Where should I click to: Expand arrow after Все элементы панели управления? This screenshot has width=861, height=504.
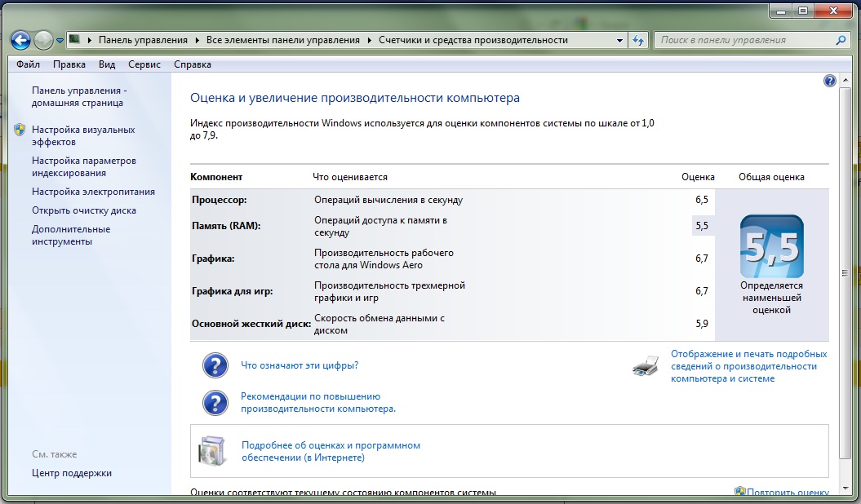pyautogui.click(x=369, y=40)
